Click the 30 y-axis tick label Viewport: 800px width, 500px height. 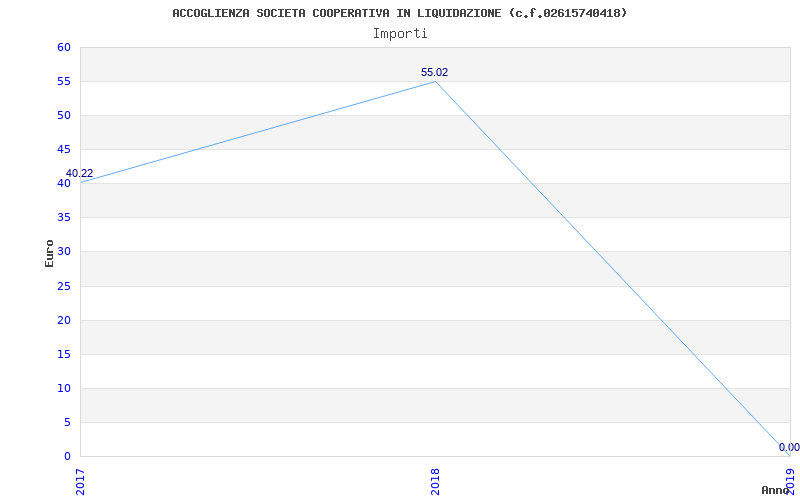64,252
